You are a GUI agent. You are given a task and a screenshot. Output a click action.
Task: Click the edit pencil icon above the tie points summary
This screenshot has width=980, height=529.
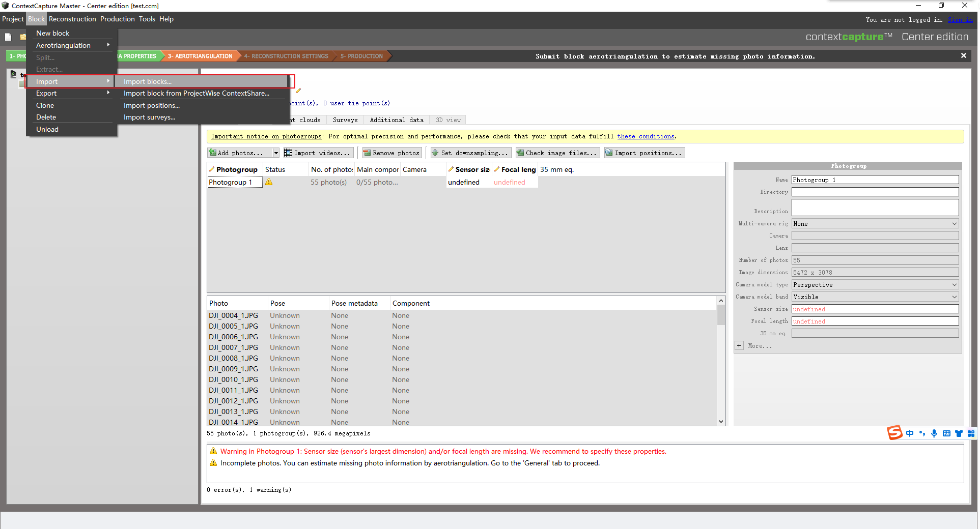[x=298, y=91]
